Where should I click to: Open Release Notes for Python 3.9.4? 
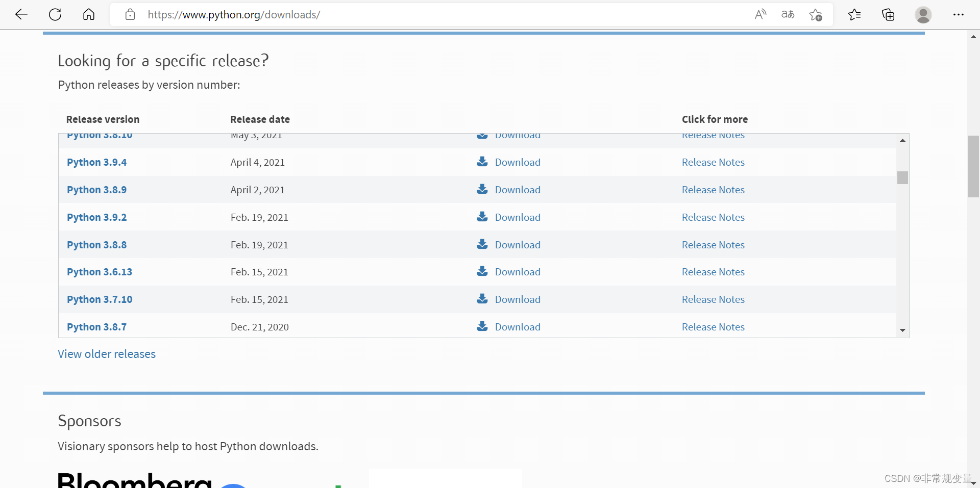713,162
